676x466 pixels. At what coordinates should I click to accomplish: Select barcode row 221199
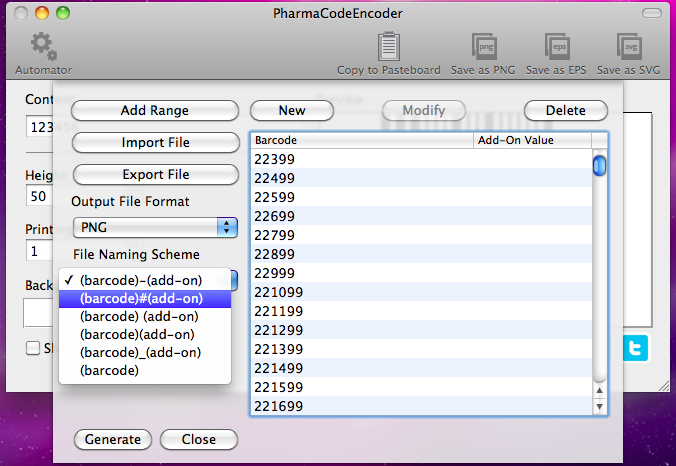click(421, 311)
